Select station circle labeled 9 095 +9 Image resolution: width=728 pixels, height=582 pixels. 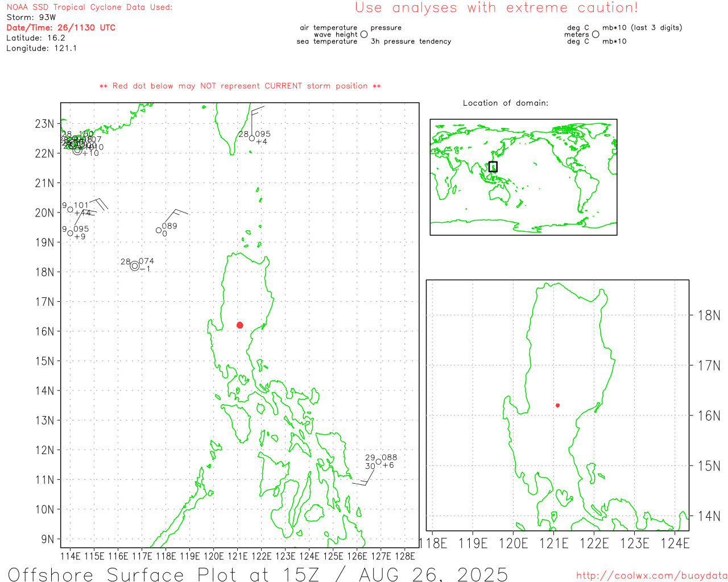(x=70, y=233)
